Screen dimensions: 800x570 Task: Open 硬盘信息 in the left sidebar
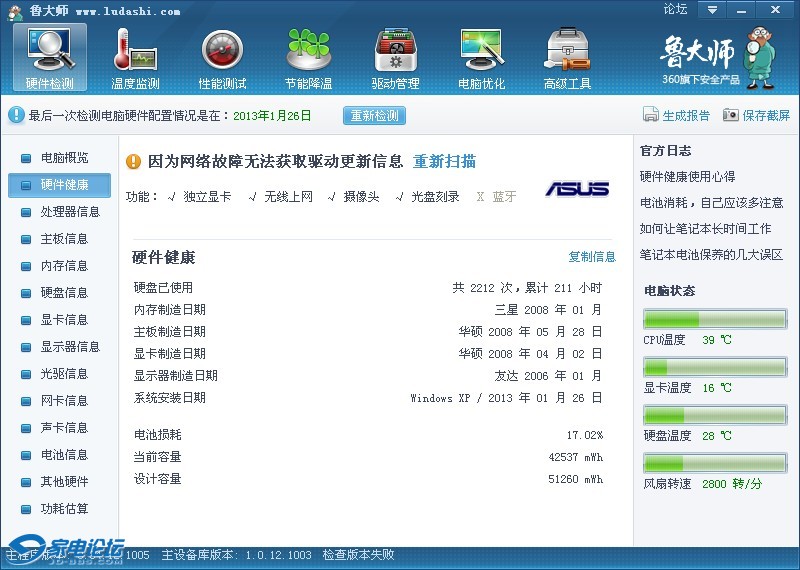point(64,293)
